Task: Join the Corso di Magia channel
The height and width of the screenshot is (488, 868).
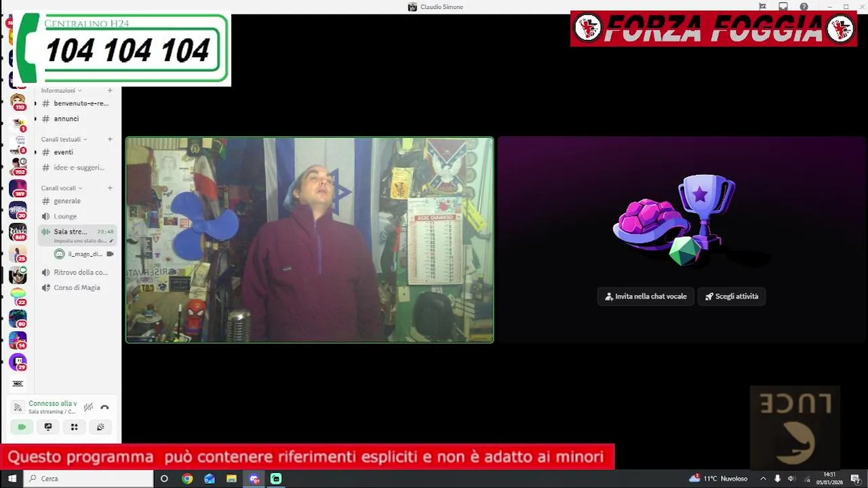Action: [75, 287]
